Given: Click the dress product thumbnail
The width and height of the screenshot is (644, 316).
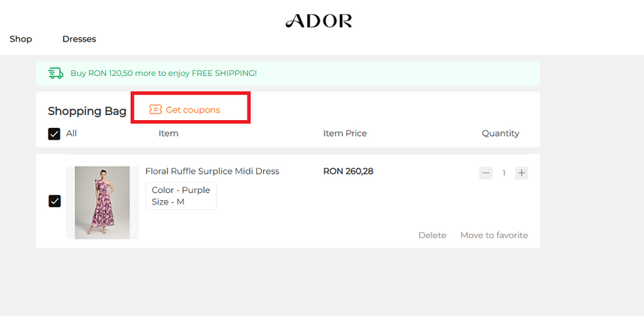Looking at the screenshot, I should [102, 202].
